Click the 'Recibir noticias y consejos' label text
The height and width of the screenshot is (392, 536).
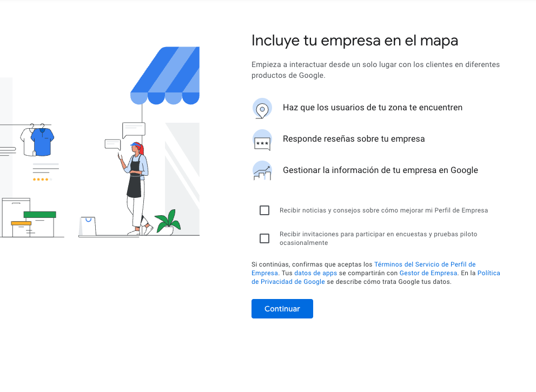click(383, 210)
